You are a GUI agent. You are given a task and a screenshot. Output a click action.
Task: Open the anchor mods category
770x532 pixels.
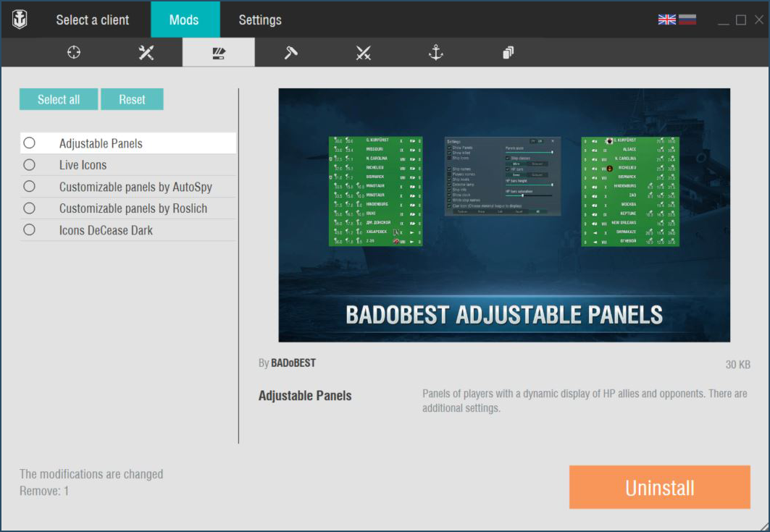pos(435,52)
